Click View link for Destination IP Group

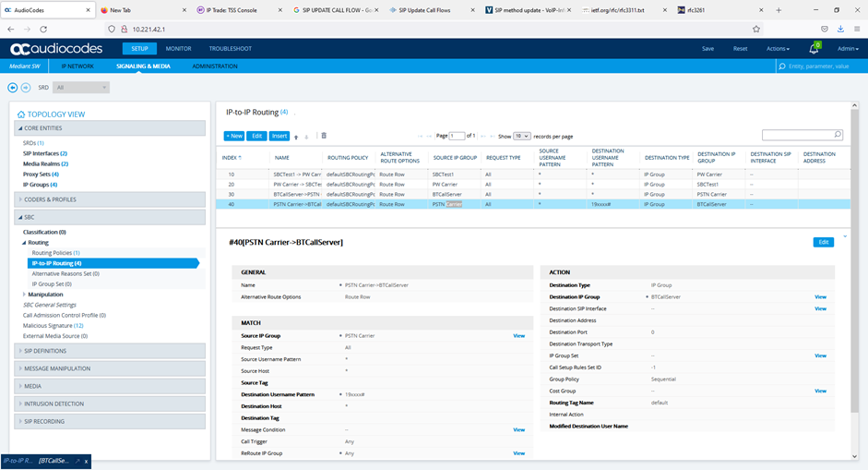[820, 297]
